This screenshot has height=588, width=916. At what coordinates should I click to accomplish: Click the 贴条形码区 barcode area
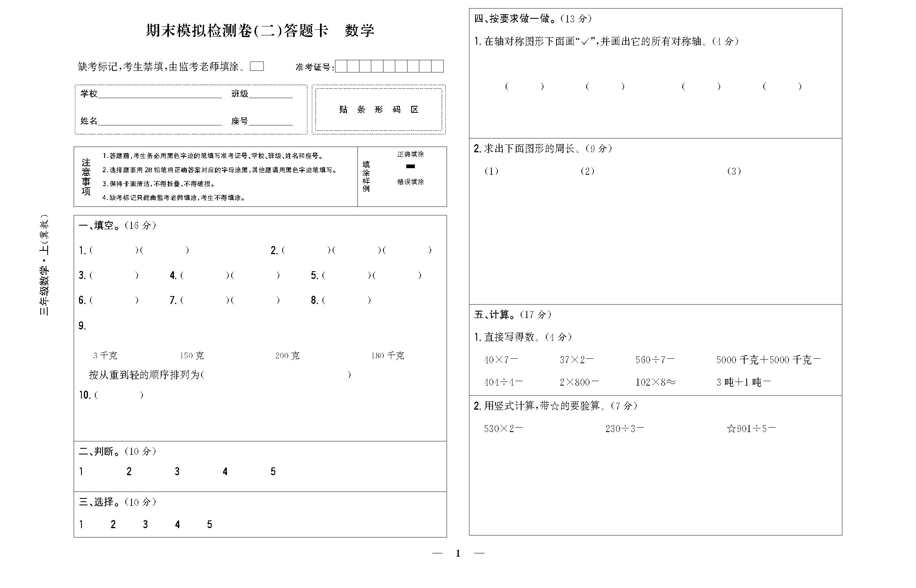[x=379, y=110]
